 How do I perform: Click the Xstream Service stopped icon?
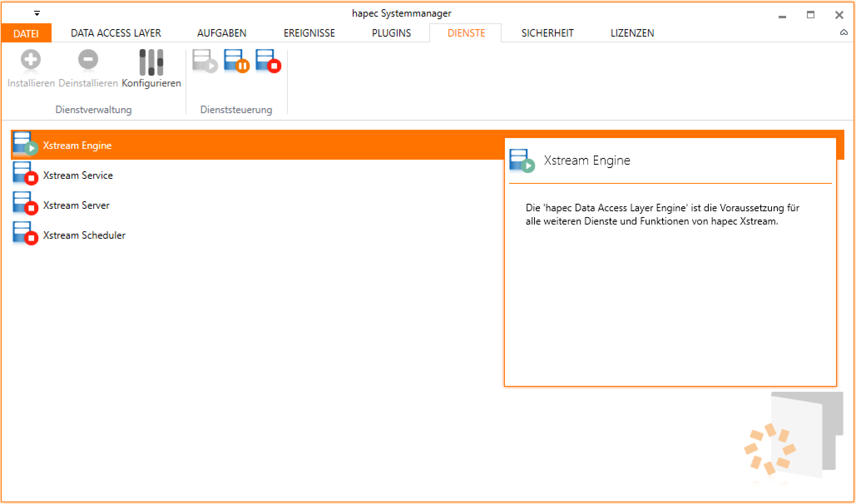(25, 173)
